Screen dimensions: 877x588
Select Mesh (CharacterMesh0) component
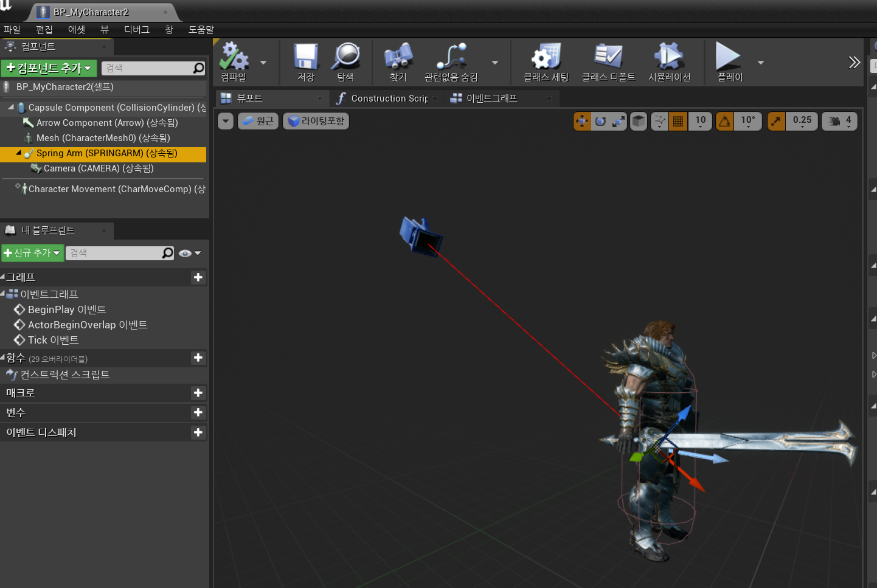coord(103,138)
